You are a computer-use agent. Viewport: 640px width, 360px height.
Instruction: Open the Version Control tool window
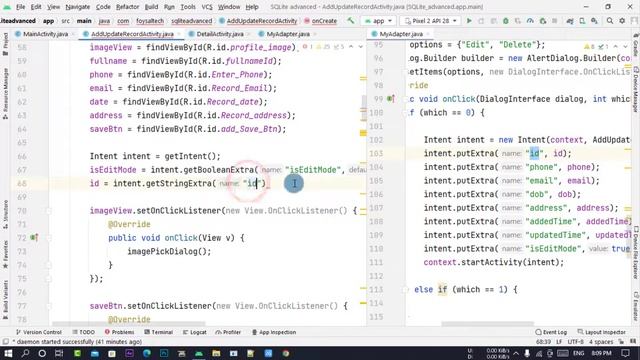coord(38,332)
